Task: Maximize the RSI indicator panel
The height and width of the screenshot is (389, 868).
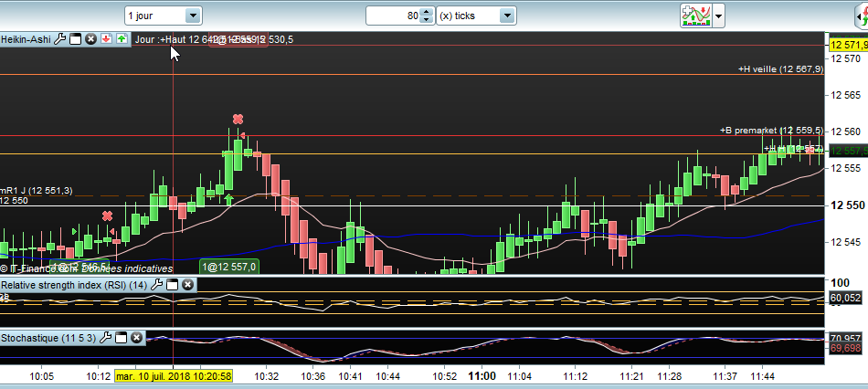Action: [172, 285]
